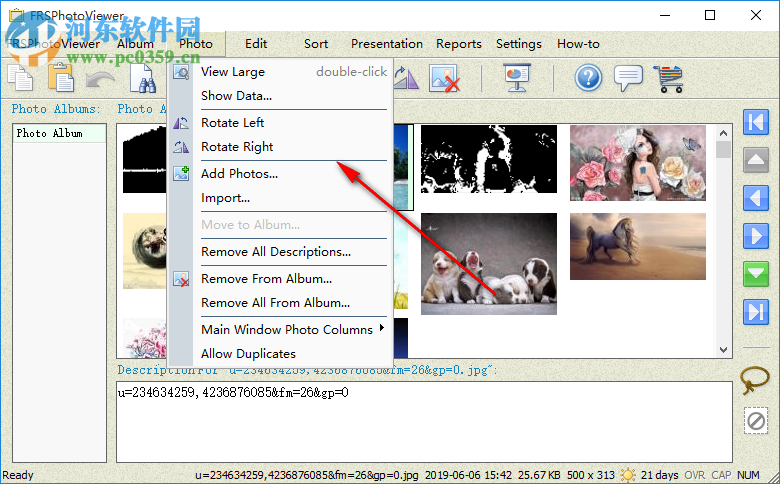
Task: Click the 21 days status bar text
Action: (659, 475)
